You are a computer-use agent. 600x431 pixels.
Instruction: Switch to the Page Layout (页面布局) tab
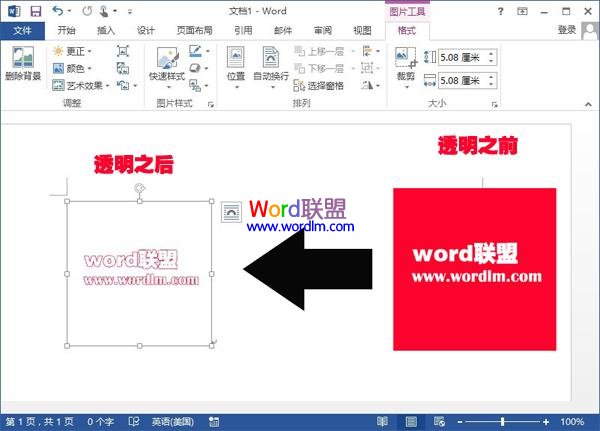click(194, 30)
